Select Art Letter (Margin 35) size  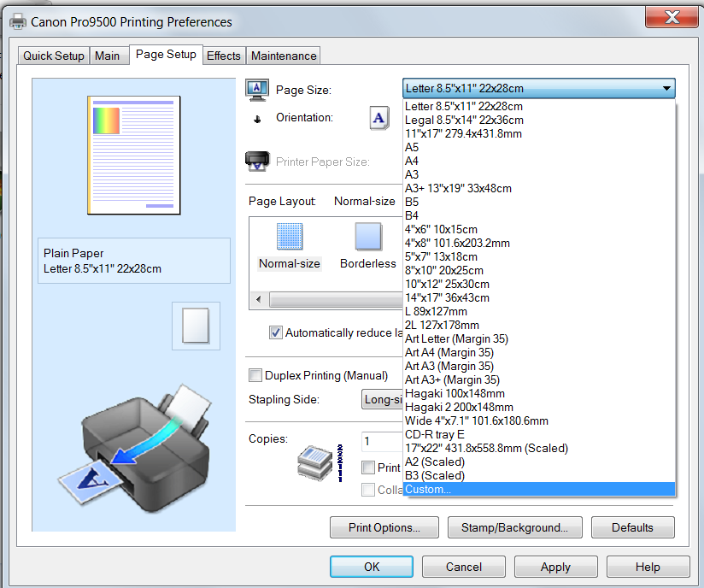539,338
